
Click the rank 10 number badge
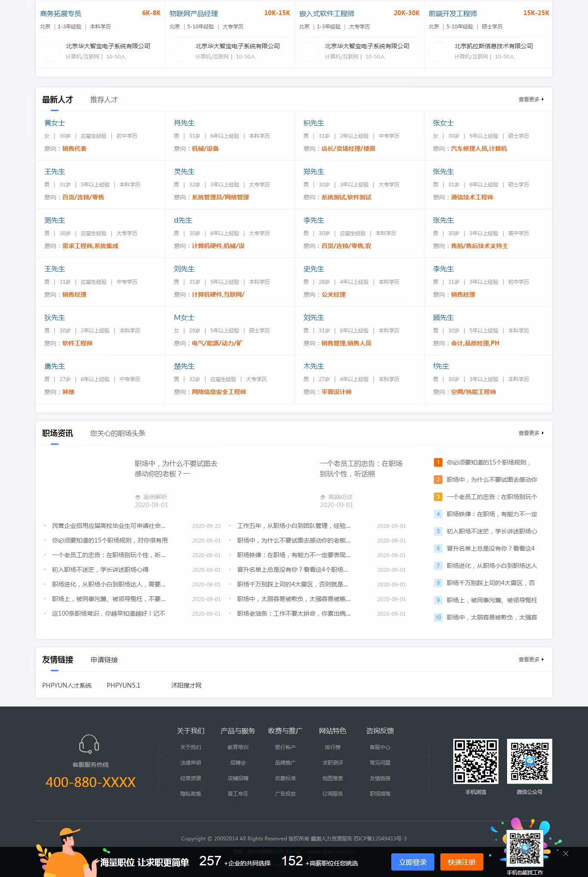pos(438,617)
